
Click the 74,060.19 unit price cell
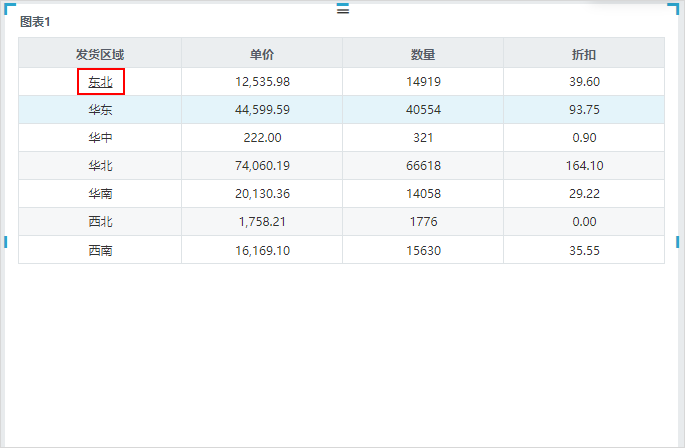tap(262, 166)
